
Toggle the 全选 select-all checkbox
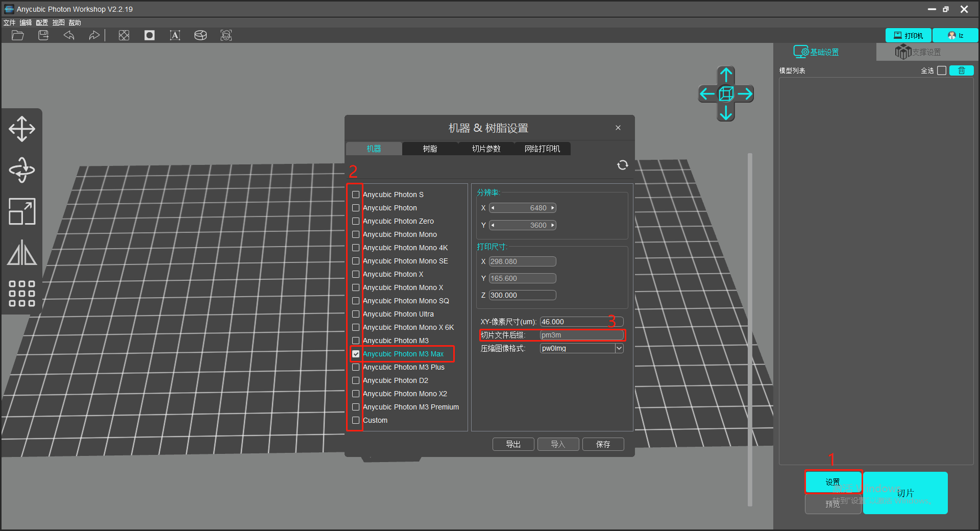(x=942, y=70)
